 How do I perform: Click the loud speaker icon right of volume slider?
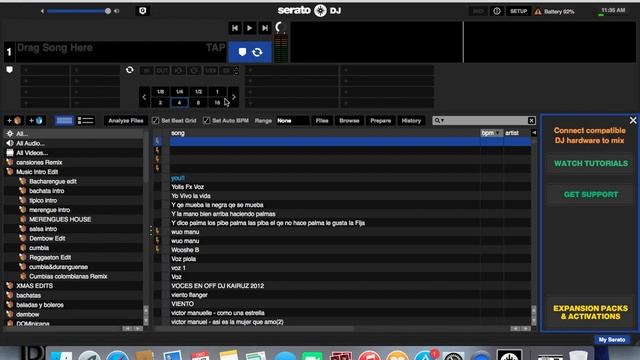117,11
